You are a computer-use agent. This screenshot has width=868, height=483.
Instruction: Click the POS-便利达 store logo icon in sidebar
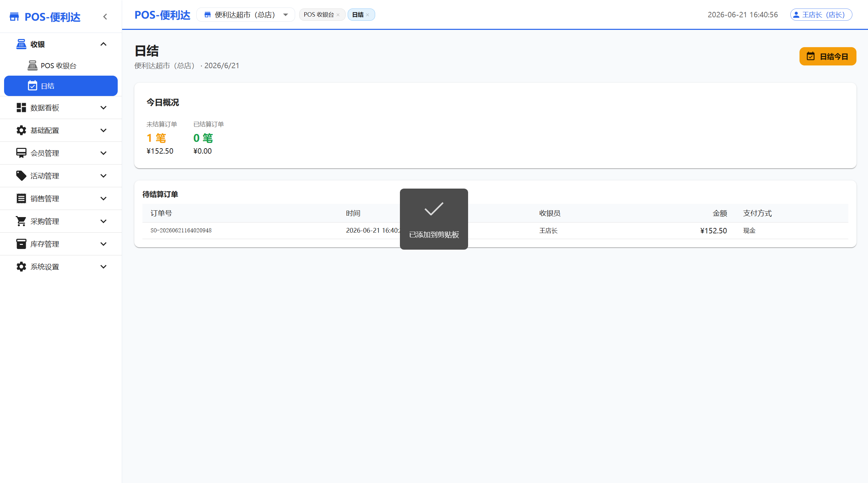[x=14, y=17]
